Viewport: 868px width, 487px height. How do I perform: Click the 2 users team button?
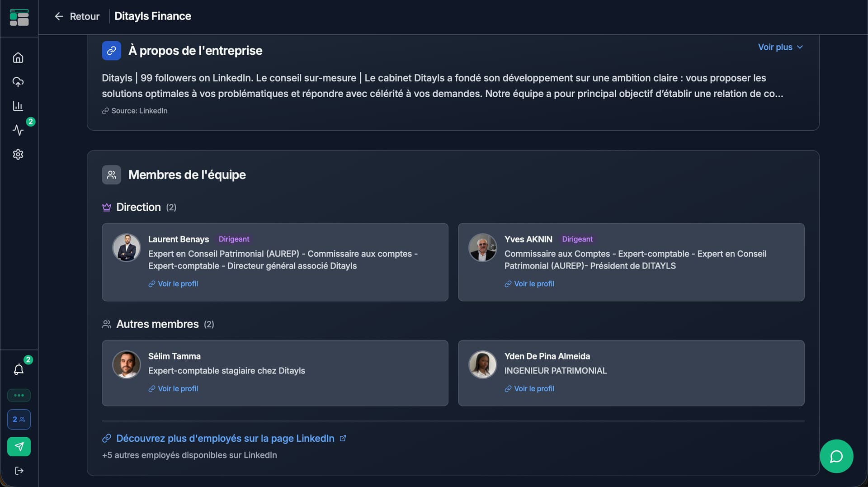[x=19, y=420]
